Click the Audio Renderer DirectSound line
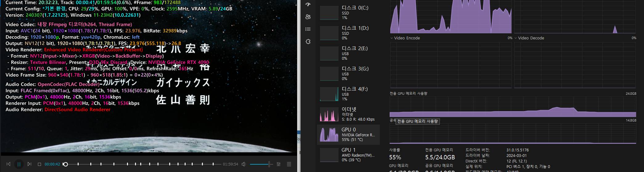The height and width of the screenshot is (172, 644). click(x=58, y=110)
